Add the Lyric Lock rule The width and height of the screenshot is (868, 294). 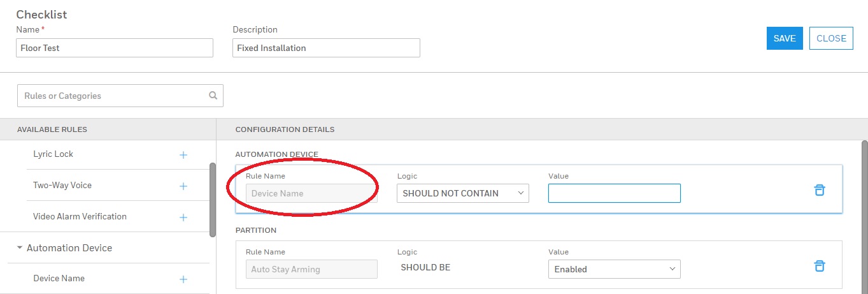pos(183,155)
